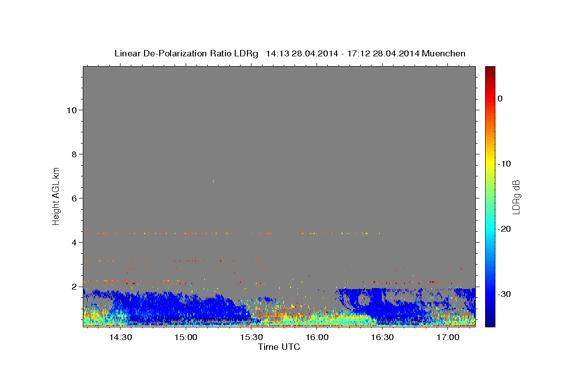The image size is (588, 392).
Task: Click the height tick label '10'
Action: point(71,110)
